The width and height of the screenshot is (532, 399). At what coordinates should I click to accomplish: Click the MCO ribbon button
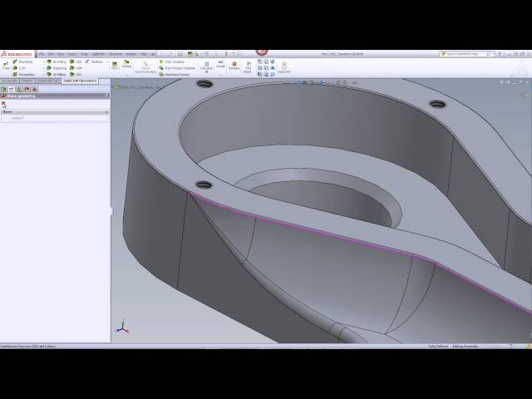pos(115,66)
